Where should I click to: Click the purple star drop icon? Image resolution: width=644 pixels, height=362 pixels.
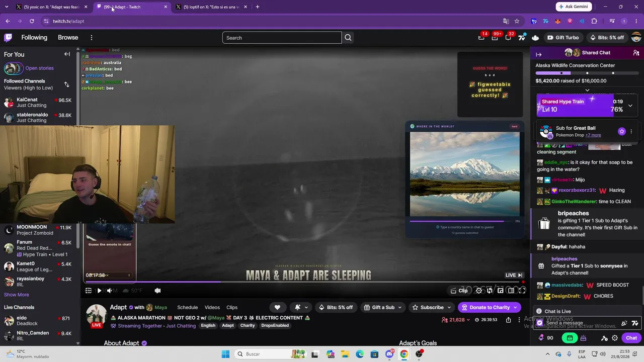pos(622,132)
